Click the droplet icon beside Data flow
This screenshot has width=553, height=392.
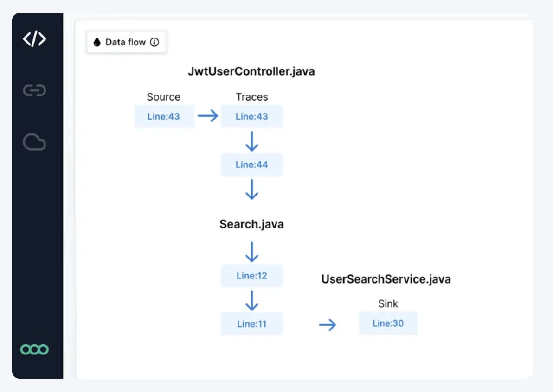tap(97, 42)
